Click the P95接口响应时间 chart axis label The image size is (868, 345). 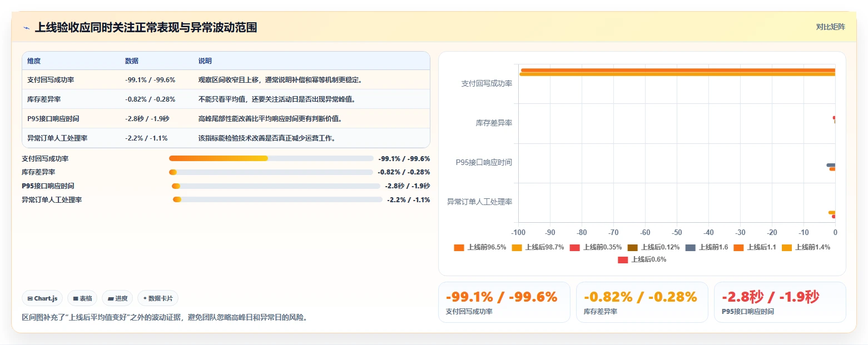click(484, 162)
